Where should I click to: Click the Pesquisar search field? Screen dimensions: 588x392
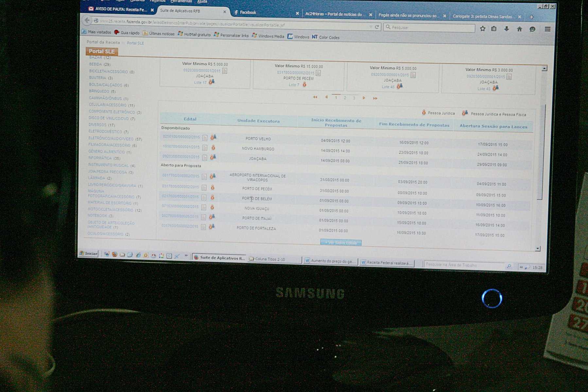[x=432, y=28]
